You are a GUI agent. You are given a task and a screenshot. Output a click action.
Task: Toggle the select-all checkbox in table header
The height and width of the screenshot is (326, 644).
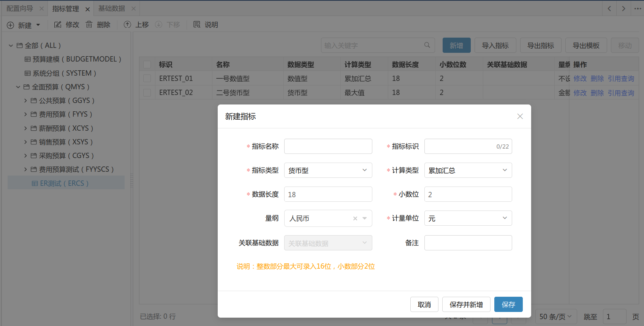[147, 65]
